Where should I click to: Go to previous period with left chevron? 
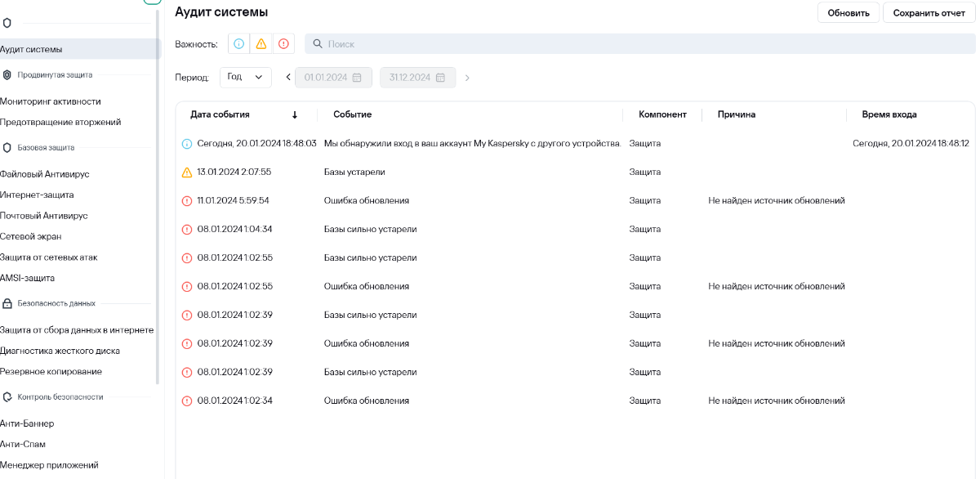[x=288, y=78]
